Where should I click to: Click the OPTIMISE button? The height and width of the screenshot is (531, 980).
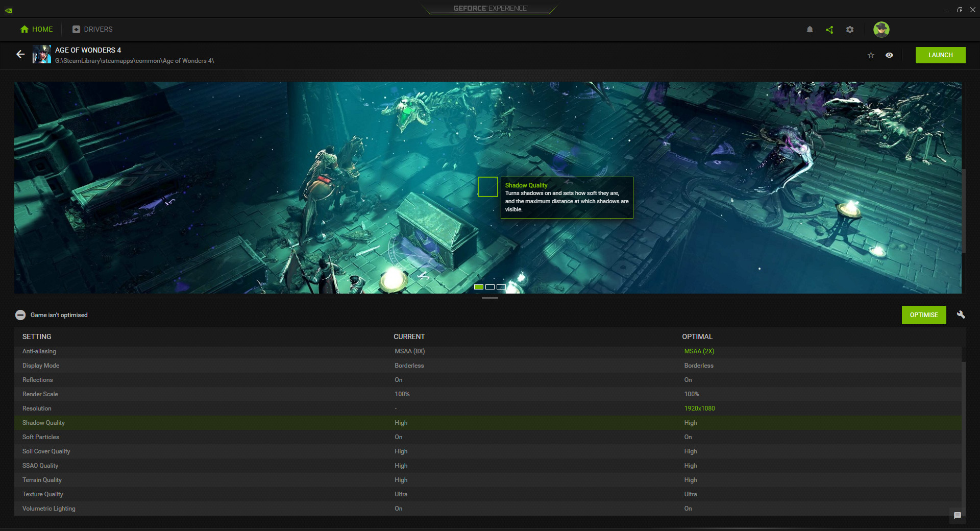pos(924,315)
